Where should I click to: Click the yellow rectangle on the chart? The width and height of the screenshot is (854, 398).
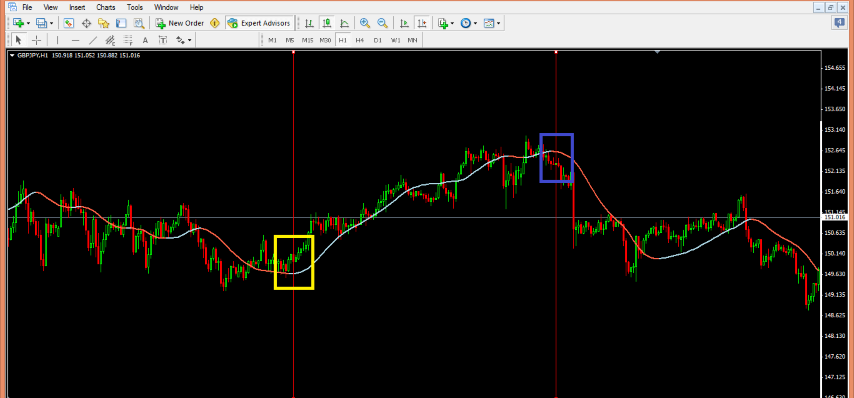[294, 262]
